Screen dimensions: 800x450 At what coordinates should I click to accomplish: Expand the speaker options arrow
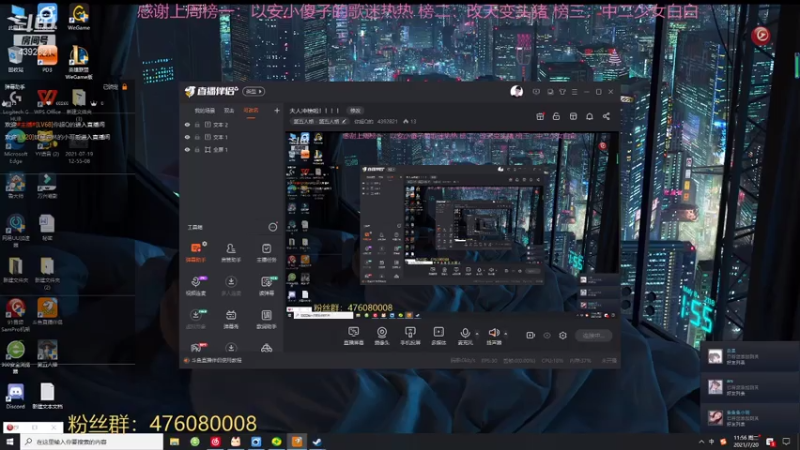(x=506, y=334)
